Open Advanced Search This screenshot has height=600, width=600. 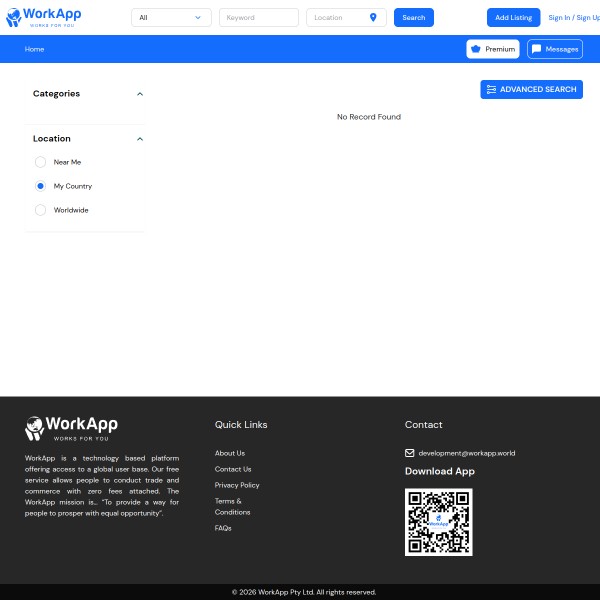tap(532, 89)
